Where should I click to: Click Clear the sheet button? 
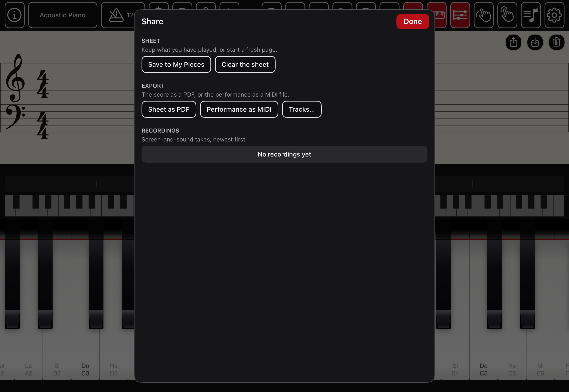click(245, 64)
